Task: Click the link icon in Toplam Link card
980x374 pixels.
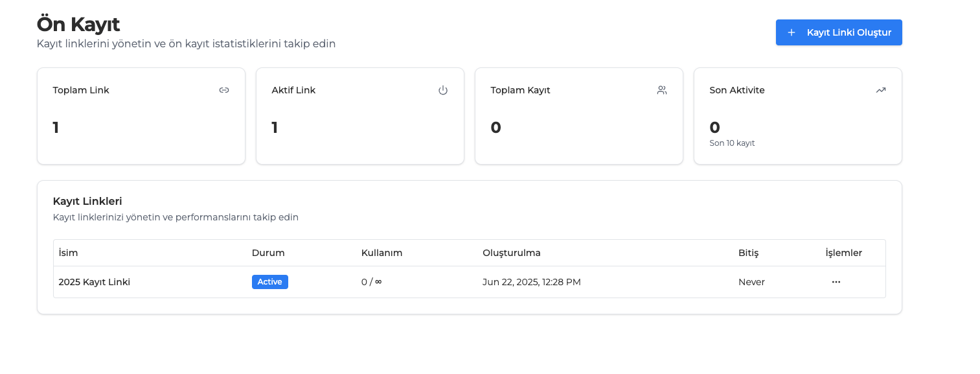Action: [224, 90]
